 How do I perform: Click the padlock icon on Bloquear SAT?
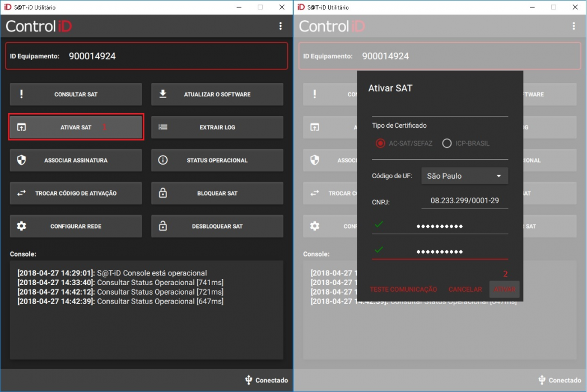[x=163, y=193]
